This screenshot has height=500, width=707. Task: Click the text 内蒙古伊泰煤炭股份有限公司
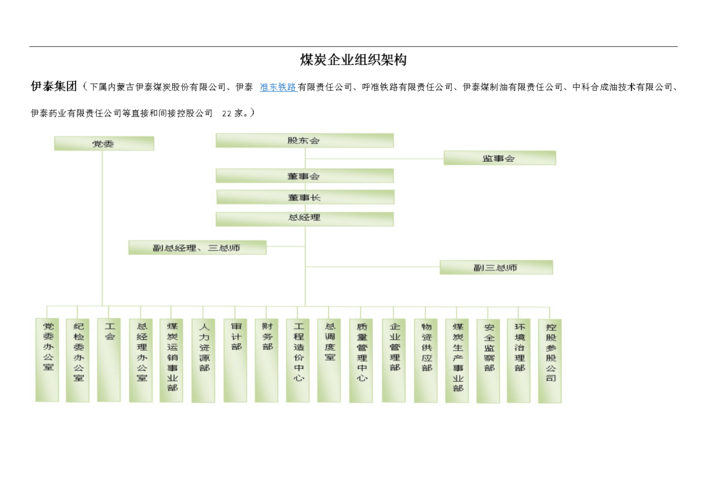pos(166,87)
